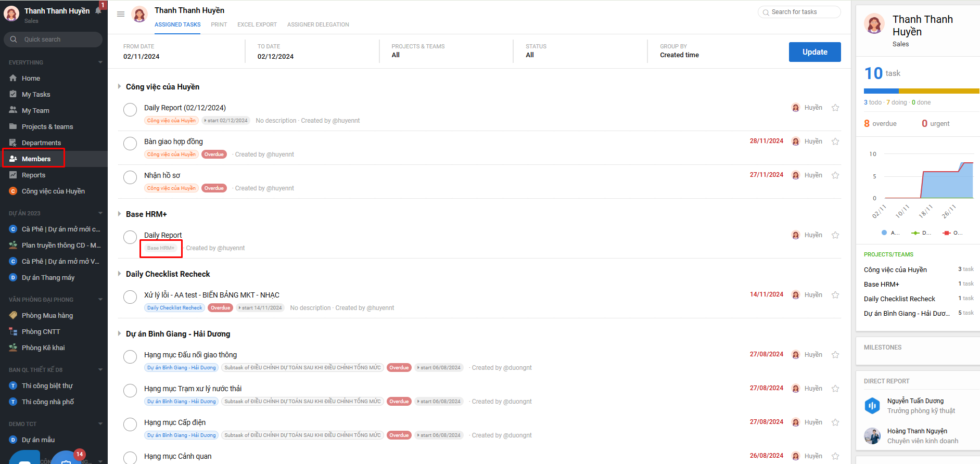
Task: Open the Print tab
Action: coord(219,24)
